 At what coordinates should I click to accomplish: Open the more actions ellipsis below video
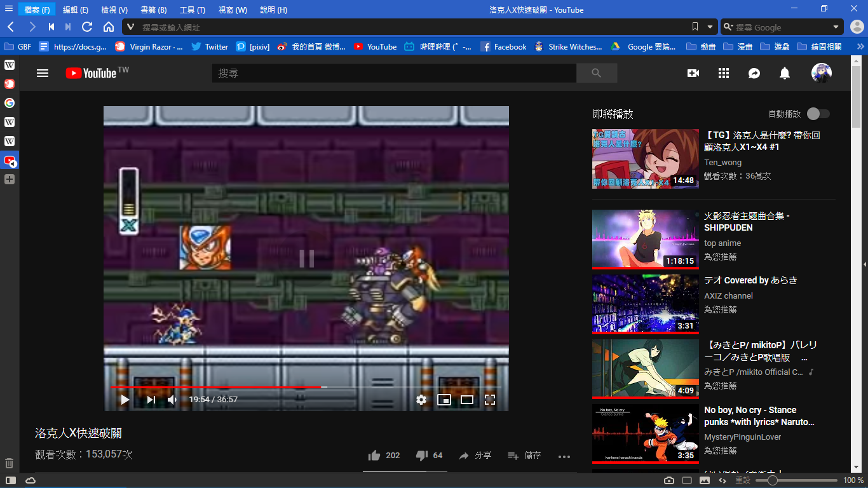click(x=564, y=456)
